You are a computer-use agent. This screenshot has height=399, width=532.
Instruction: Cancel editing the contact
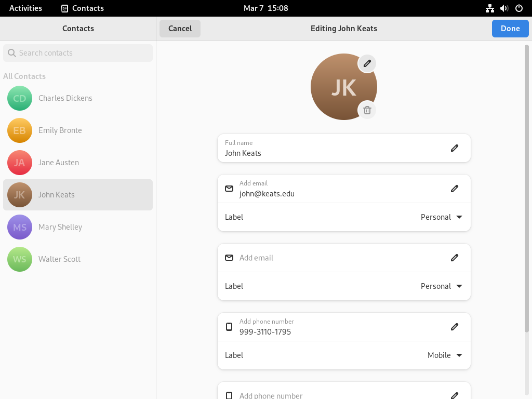point(180,29)
